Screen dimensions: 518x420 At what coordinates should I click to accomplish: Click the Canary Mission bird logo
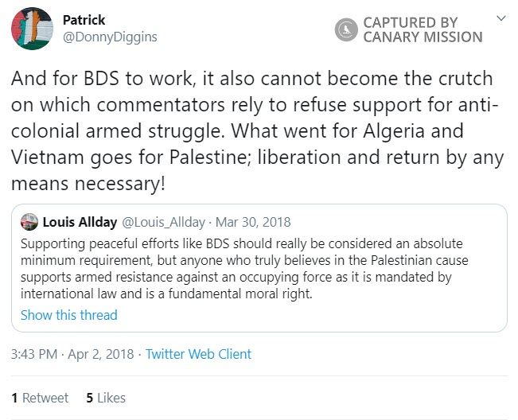coord(346,29)
